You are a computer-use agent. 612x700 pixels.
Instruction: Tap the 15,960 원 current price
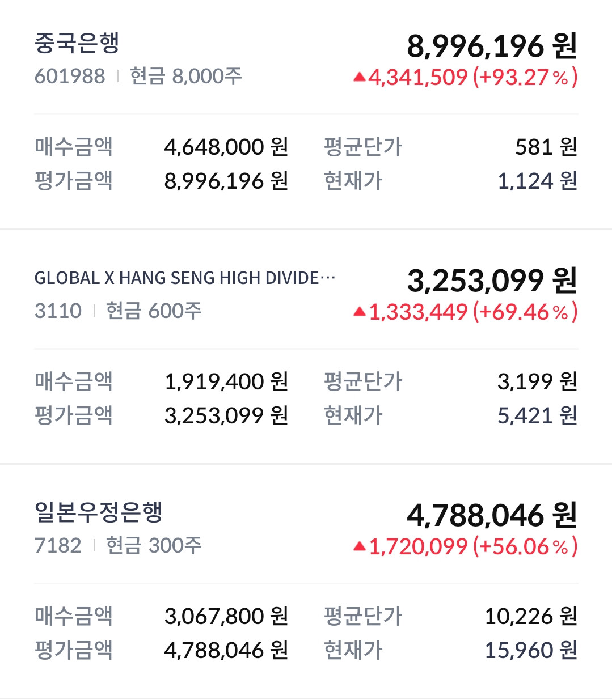[531, 650]
